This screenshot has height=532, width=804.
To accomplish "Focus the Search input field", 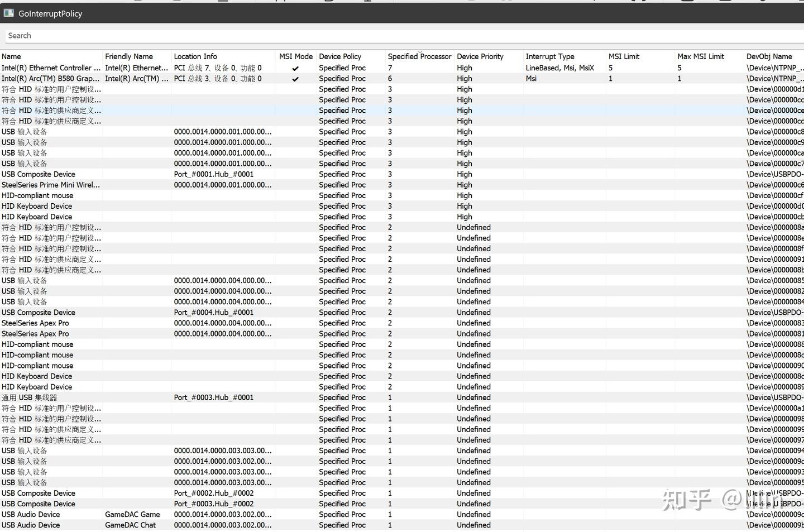I will coord(404,36).
